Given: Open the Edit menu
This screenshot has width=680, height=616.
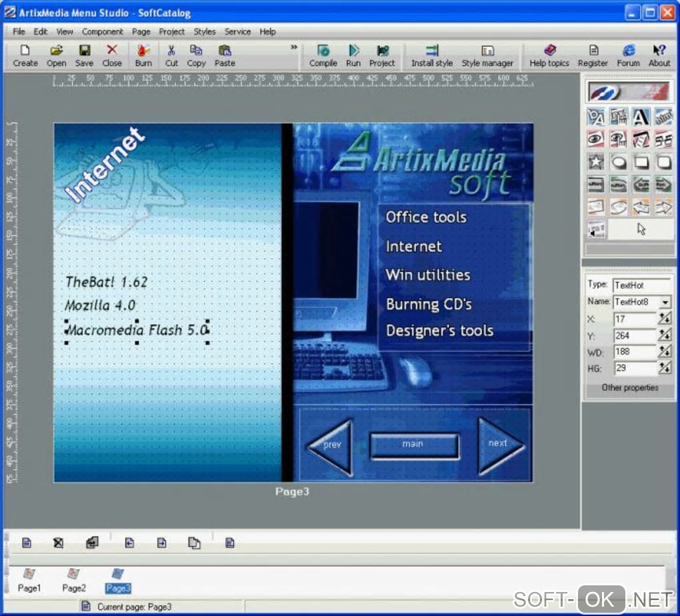Looking at the screenshot, I should coord(40,32).
